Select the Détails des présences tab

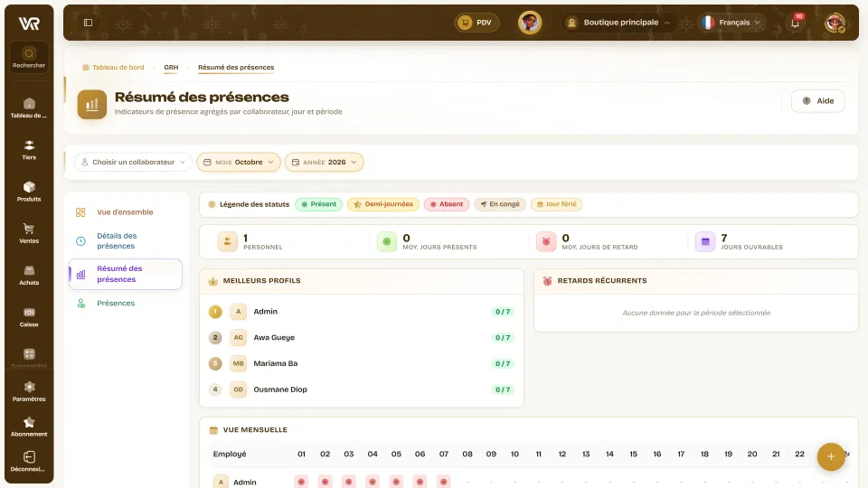[126, 240]
